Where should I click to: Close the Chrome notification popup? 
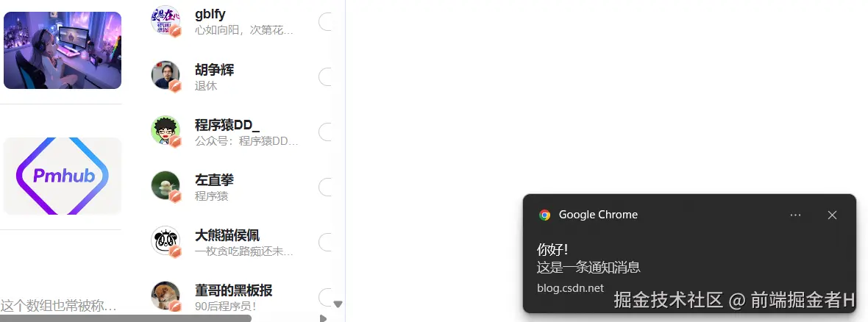(x=832, y=215)
